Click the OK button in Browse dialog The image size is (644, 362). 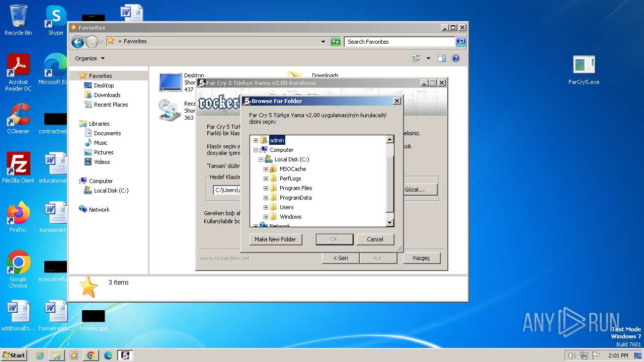(x=334, y=239)
